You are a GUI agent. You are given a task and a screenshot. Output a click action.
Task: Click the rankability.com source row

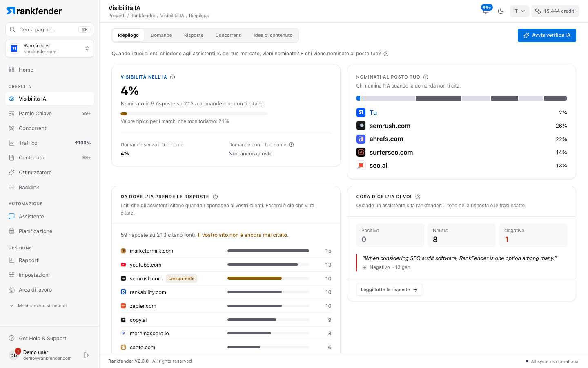pos(226,292)
